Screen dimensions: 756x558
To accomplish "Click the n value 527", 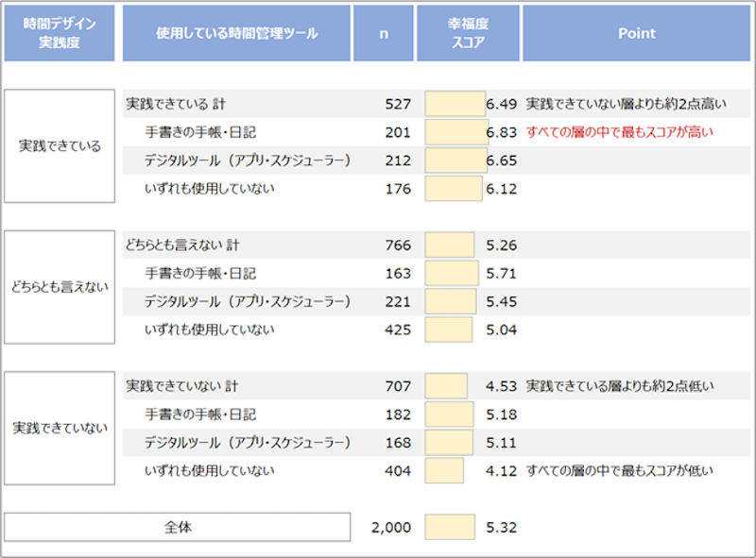I will [398, 104].
